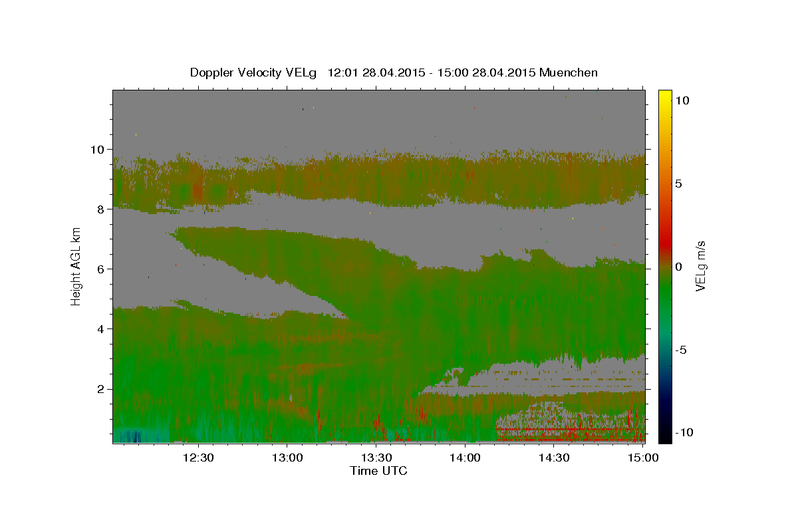
Task: Click the 15:00 time tick label
Action: (642, 458)
